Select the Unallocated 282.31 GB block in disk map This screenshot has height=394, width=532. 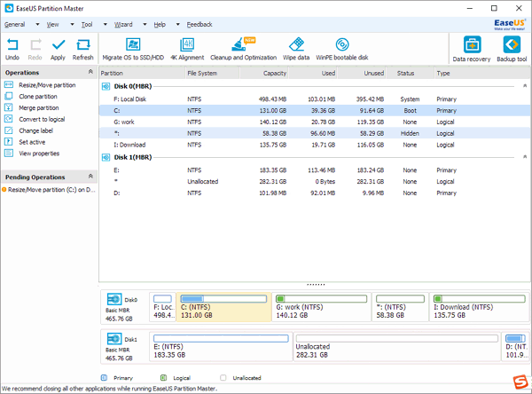coord(397,346)
